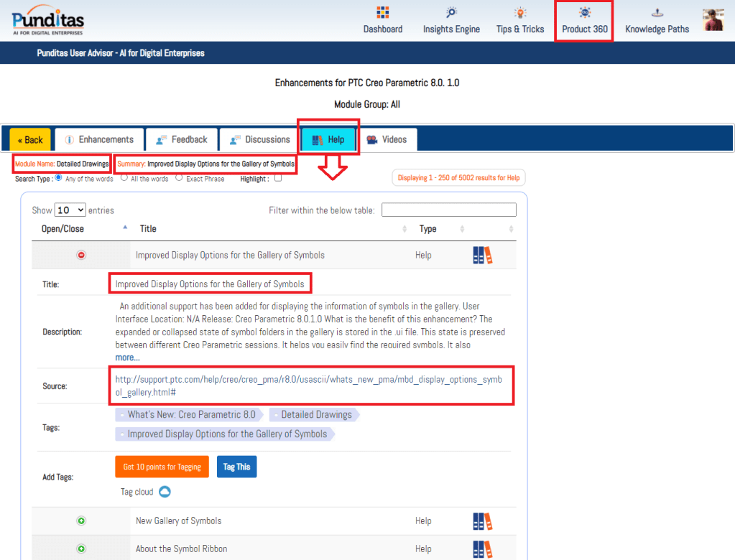The image size is (735, 560).
Task: Open the Show entries count dropdown
Action: 70,210
